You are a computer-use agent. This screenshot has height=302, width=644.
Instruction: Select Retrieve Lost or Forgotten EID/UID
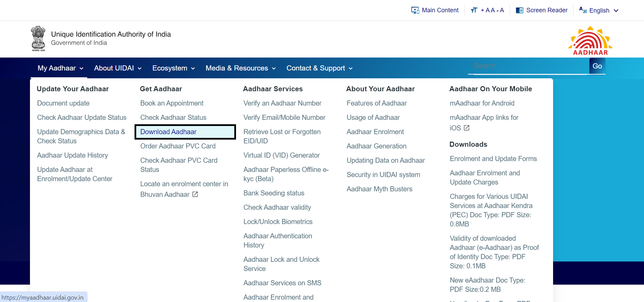(x=282, y=136)
